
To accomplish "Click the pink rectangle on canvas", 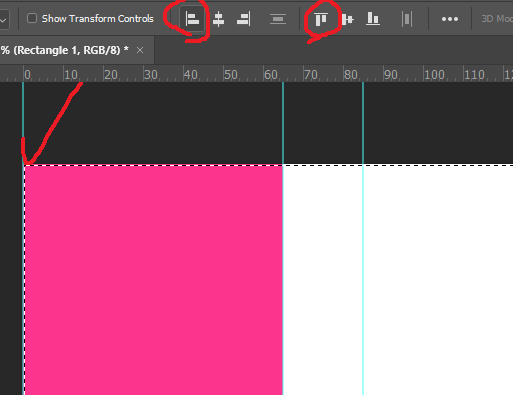I will [154, 280].
